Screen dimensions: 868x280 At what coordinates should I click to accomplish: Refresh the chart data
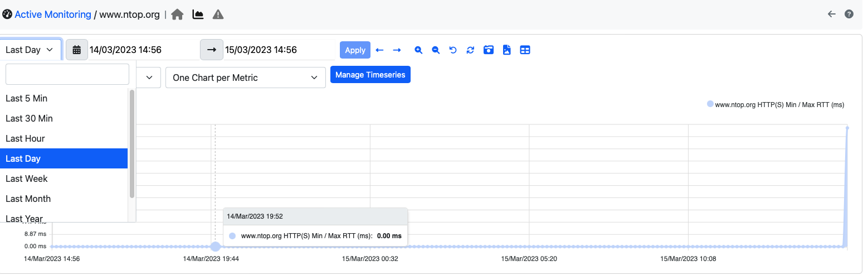[470, 50]
